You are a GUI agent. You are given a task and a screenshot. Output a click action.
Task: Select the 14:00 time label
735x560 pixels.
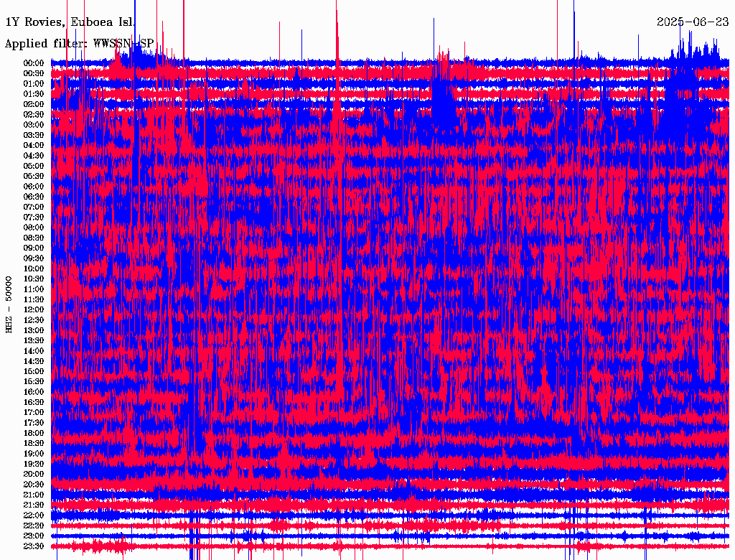click(34, 351)
